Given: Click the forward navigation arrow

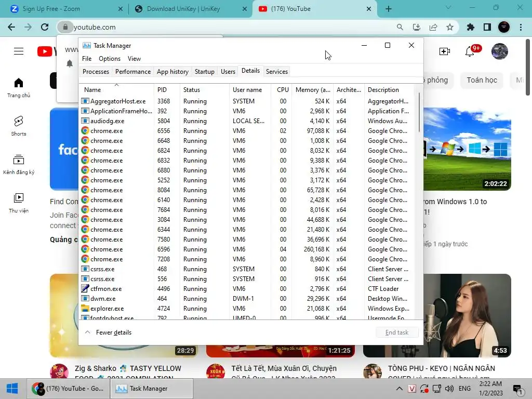Looking at the screenshot, I should pos(28,27).
